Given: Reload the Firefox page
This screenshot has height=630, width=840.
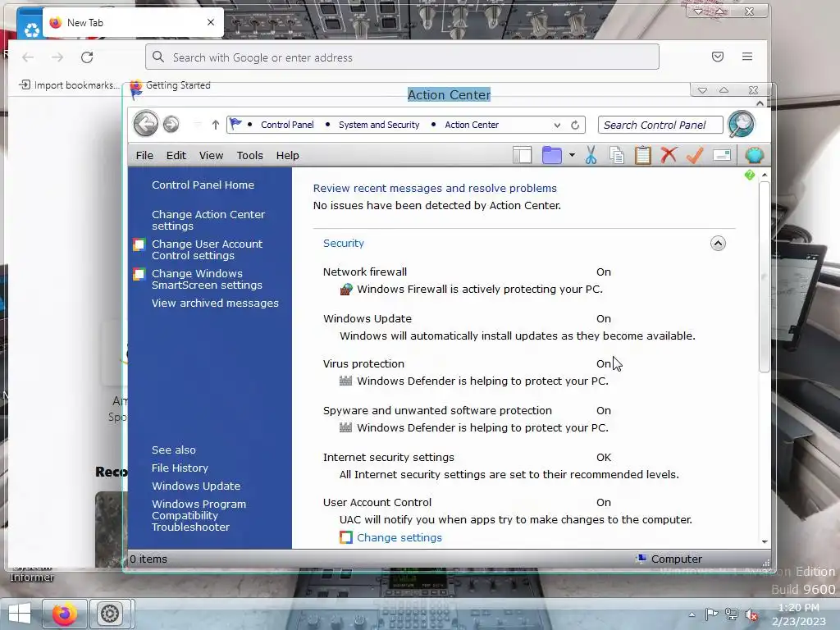Looking at the screenshot, I should click(87, 57).
